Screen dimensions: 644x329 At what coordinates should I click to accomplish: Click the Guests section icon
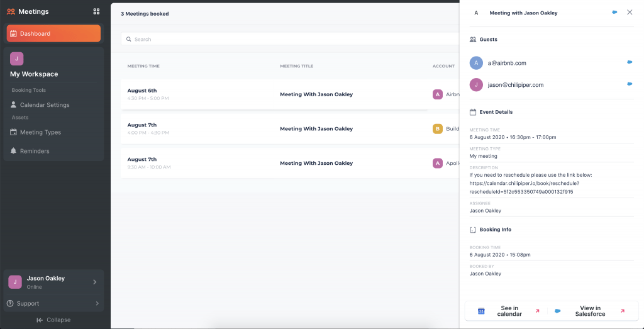pyautogui.click(x=473, y=40)
